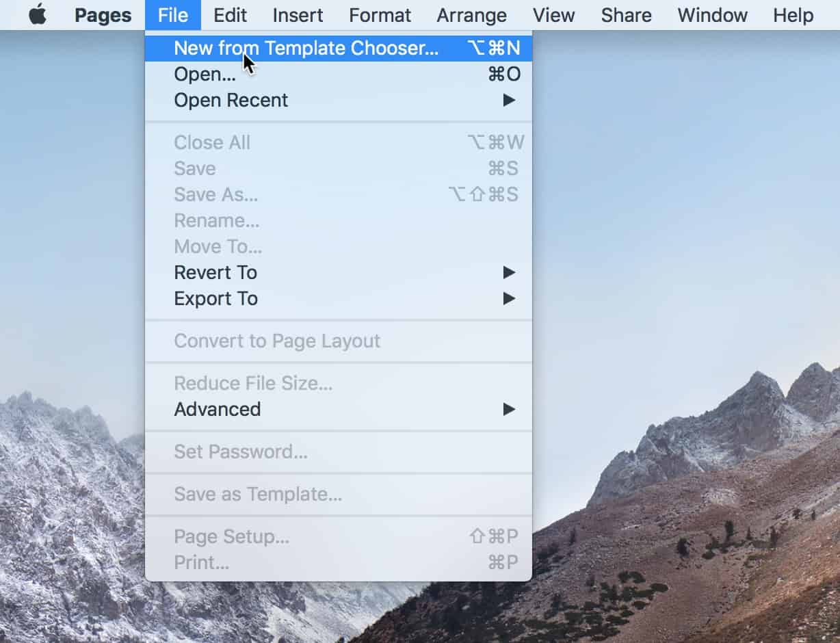Click the Page Setup... entry
This screenshot has height=643, width=840.
[x=339, y=536]
